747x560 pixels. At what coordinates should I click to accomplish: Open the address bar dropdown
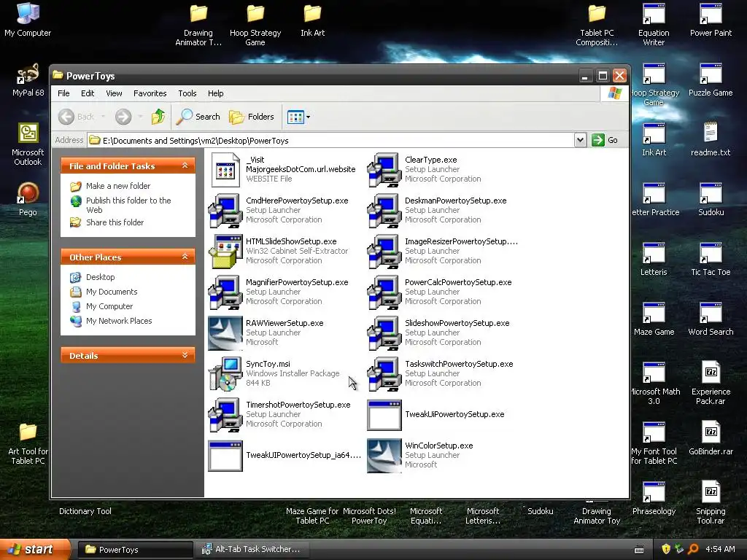[x=580, y=140]
